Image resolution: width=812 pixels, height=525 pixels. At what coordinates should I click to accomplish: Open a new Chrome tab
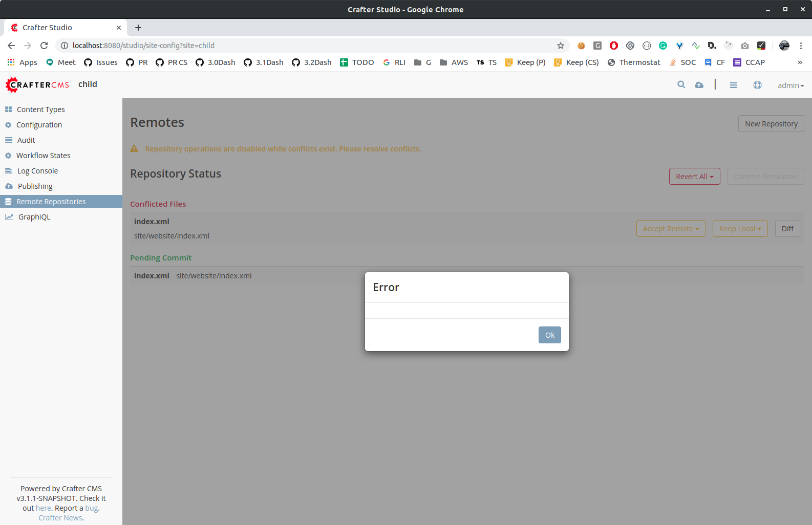click(x=138, y=28)
